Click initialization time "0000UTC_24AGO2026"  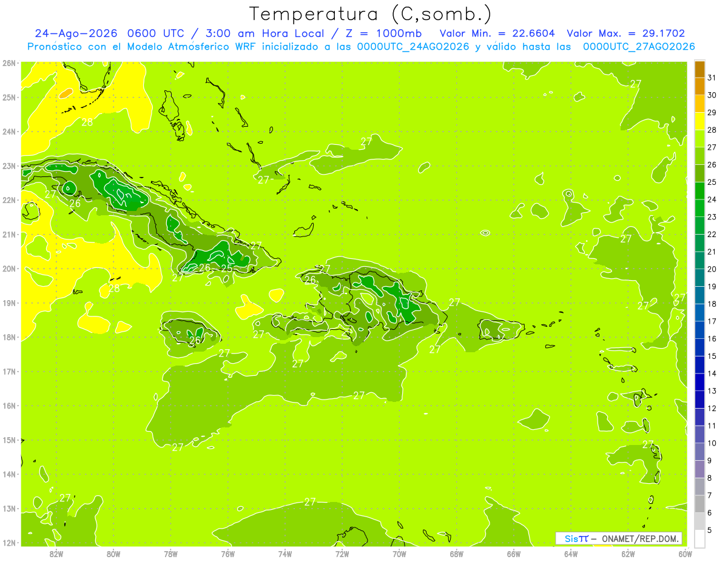point(413,47)
